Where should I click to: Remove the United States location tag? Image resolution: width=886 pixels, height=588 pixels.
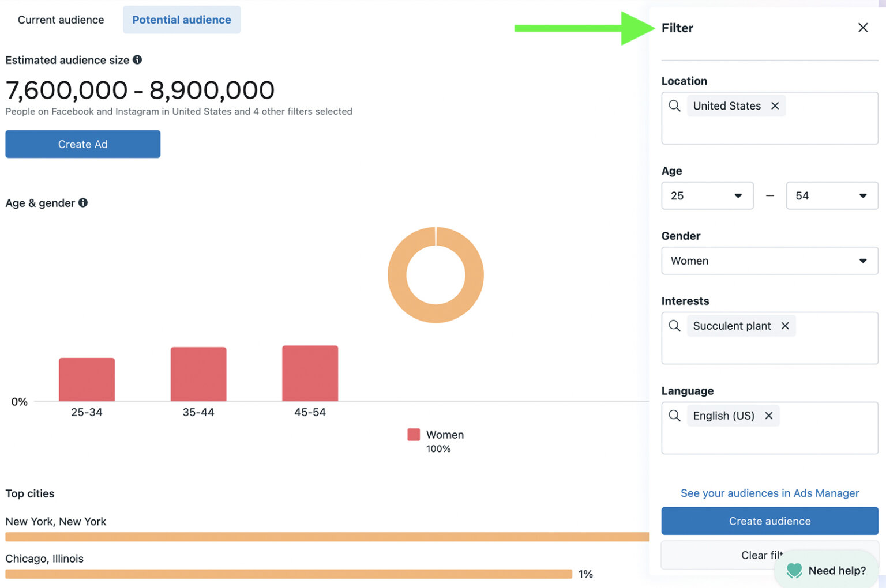coord(775,105)
